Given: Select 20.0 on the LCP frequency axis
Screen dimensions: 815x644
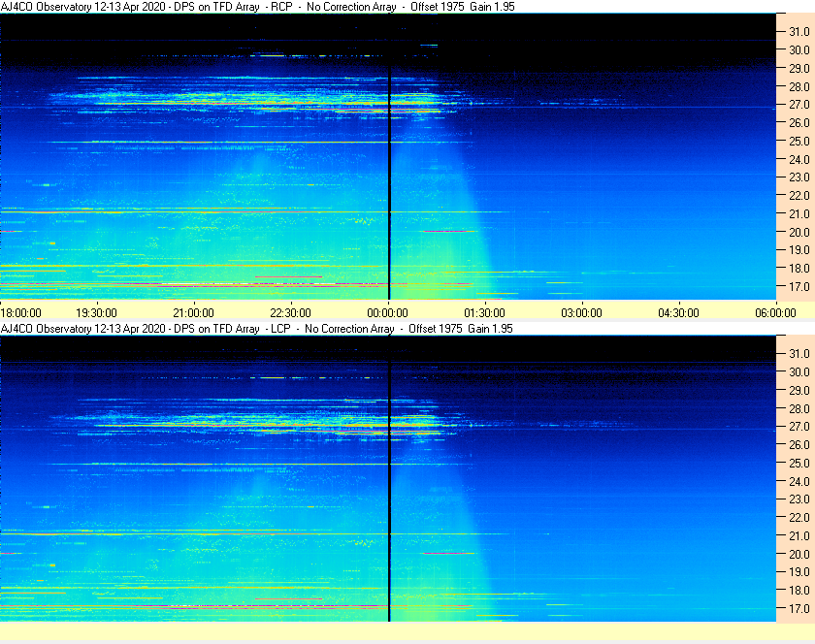Looking at the screenshot, I should pos(799,554).
